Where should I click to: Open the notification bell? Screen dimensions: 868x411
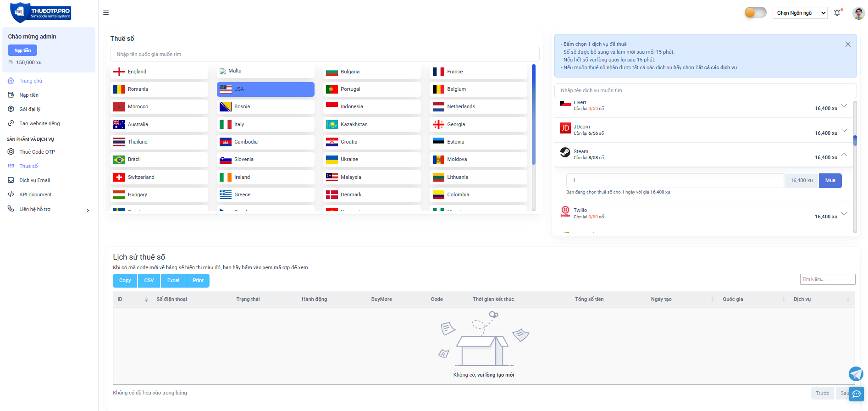tap(837, 13)
